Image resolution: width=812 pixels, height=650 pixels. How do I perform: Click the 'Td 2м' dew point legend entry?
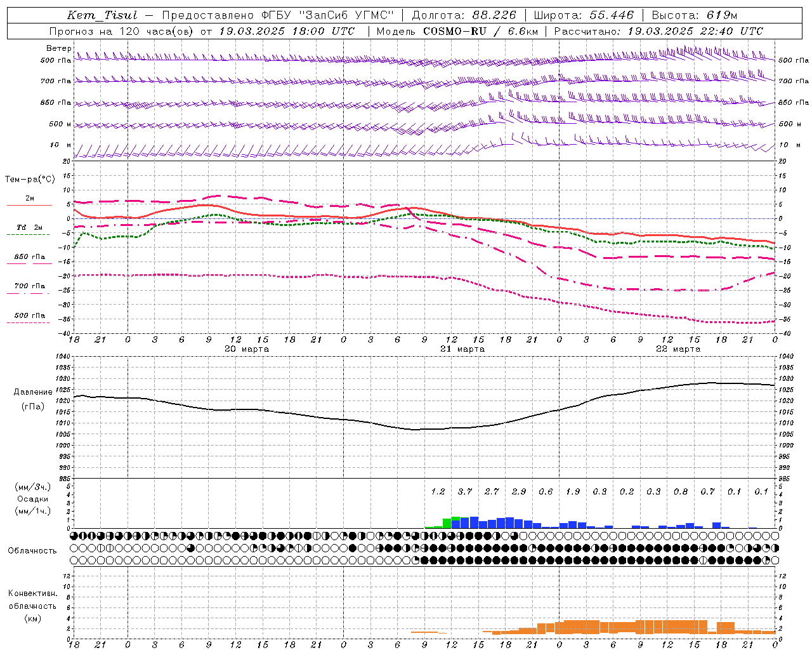tap(29, 227)
